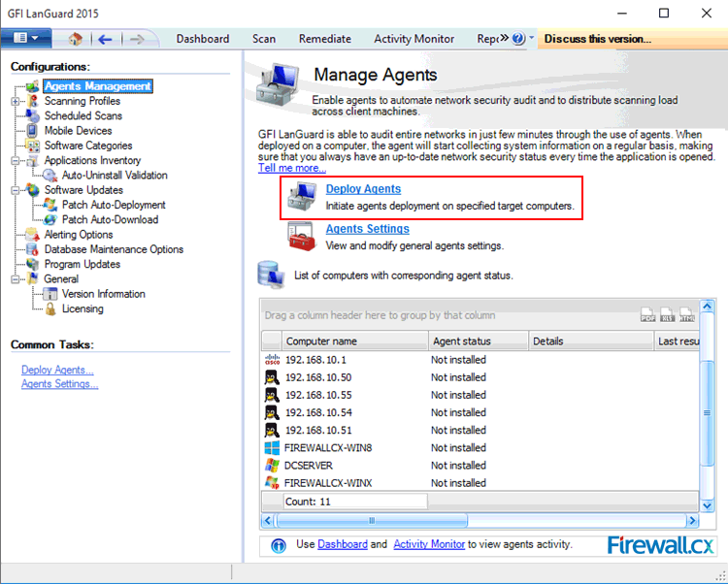Go back with the left arrow icon
The image size is (728, 584).
tap(105, 40)
